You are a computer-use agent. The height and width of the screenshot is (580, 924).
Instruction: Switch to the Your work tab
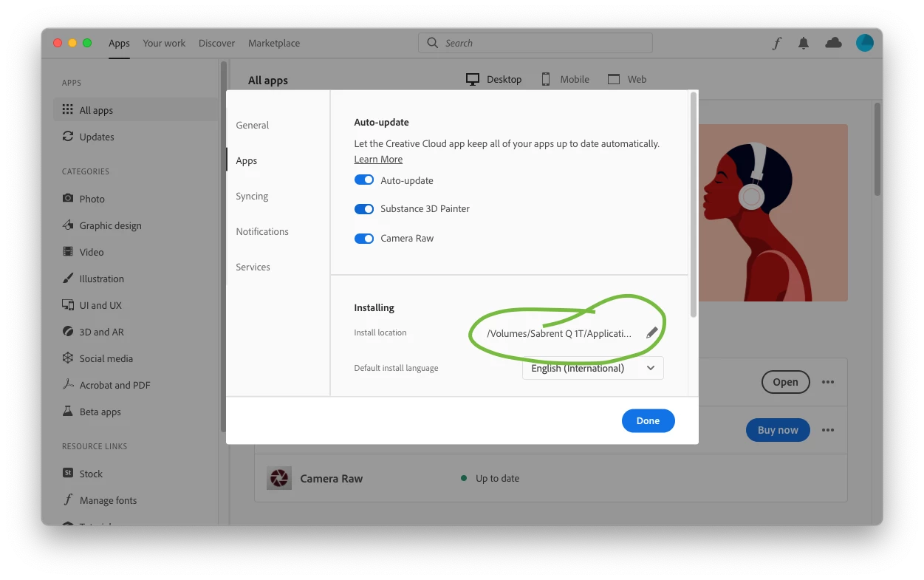pyautogui.click(x=164, y=43)
